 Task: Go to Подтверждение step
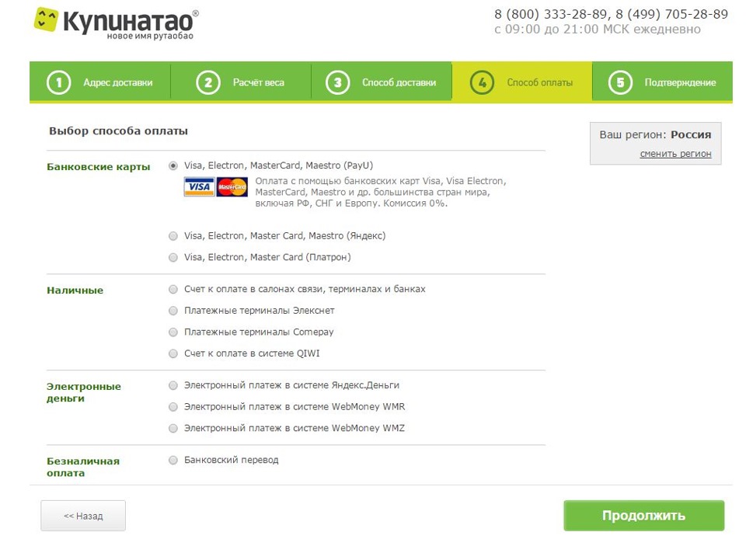pyautogui.click(x=662, y=82)
